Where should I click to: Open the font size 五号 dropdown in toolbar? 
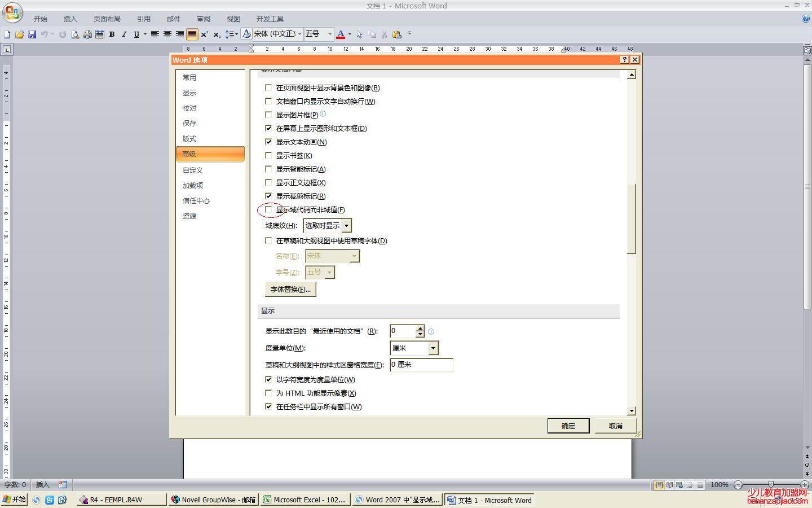point(330,34)
